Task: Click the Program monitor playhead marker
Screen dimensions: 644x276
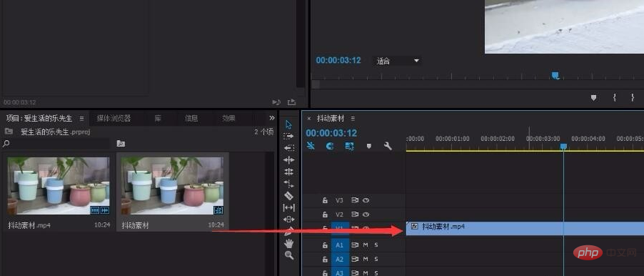Action: [555, 75]
